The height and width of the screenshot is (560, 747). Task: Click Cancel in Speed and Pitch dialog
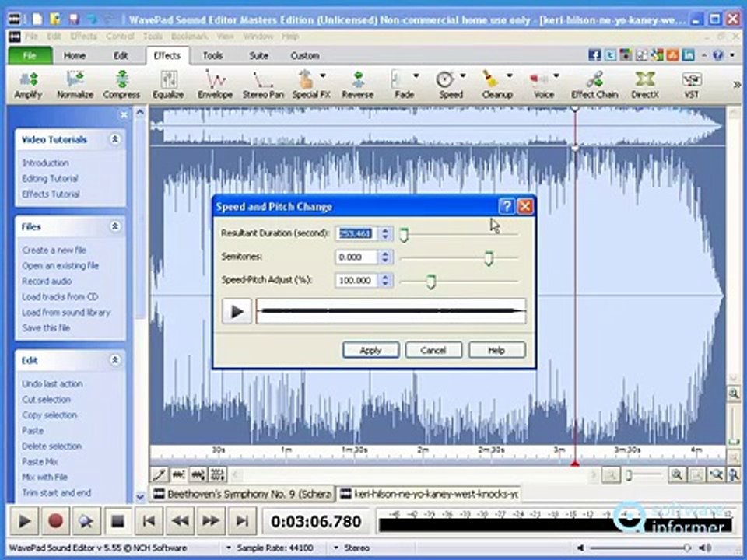click(433, 350)
